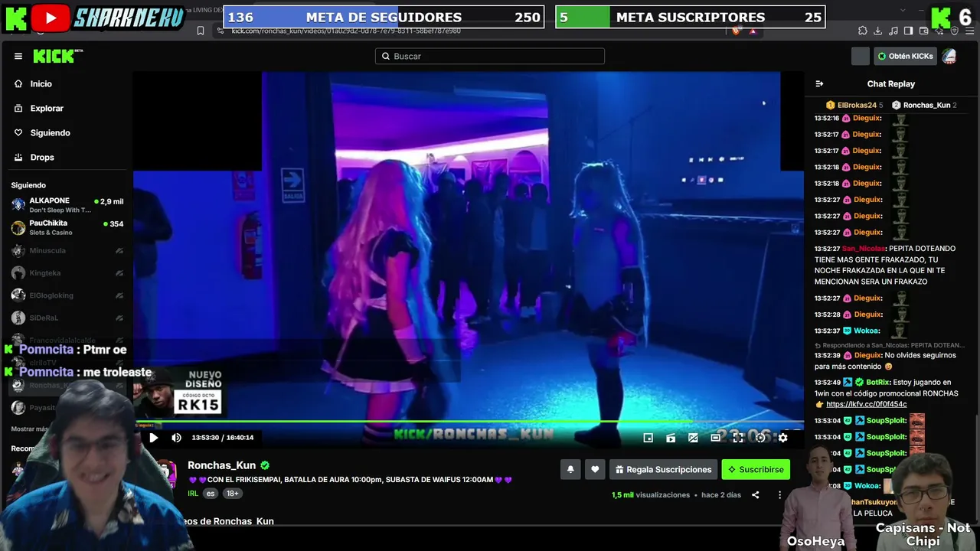Bookmark this page in the browser
Viewport: 980px width, 551px height.
pos(201,31)
